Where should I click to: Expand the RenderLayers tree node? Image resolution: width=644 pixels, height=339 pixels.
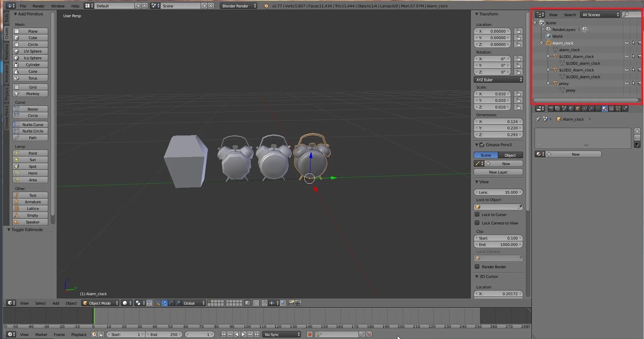coord(543,29)
